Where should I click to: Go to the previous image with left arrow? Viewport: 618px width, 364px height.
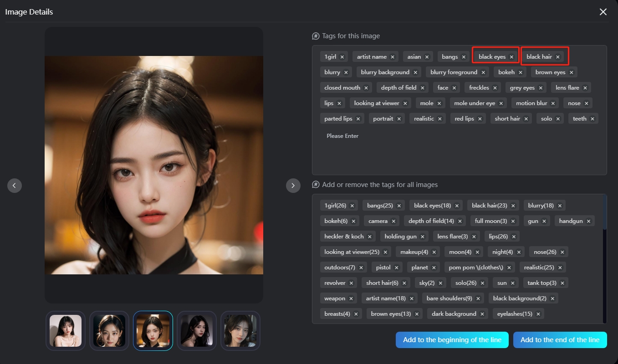[15, 185]
